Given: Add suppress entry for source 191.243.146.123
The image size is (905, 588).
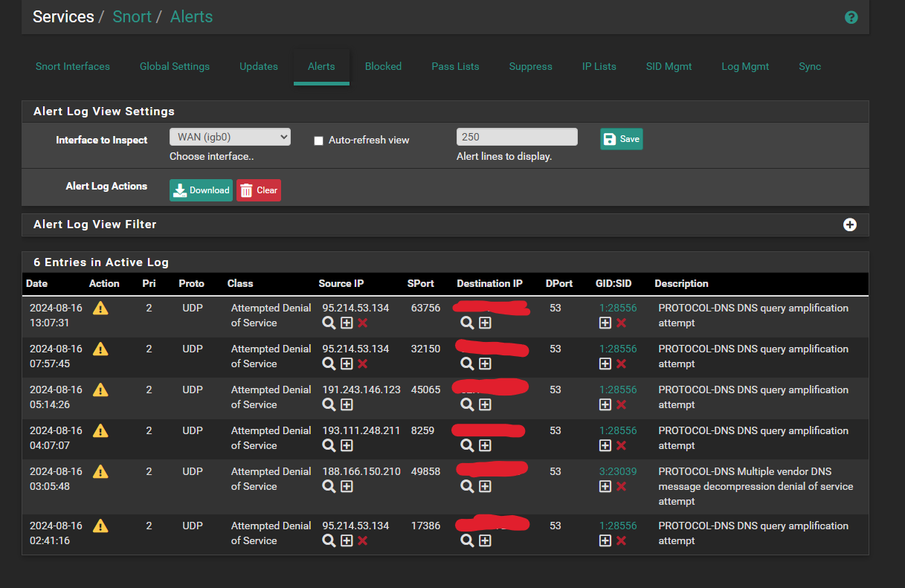Looking at the screenshot, I should pos(347,404).
